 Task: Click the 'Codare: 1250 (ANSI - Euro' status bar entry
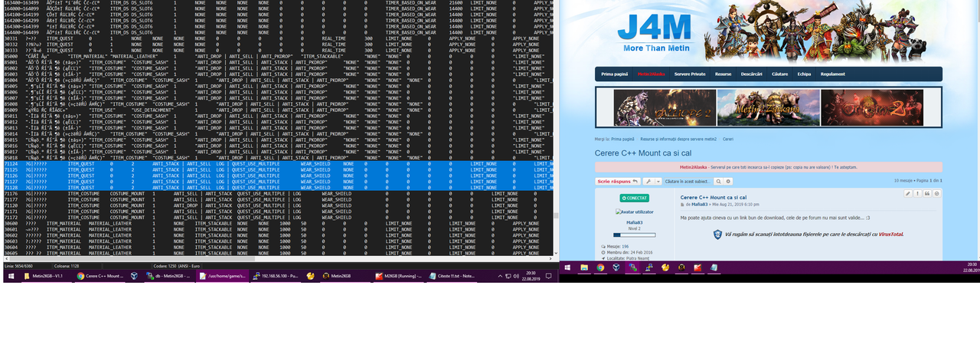[x=176, y=265]
